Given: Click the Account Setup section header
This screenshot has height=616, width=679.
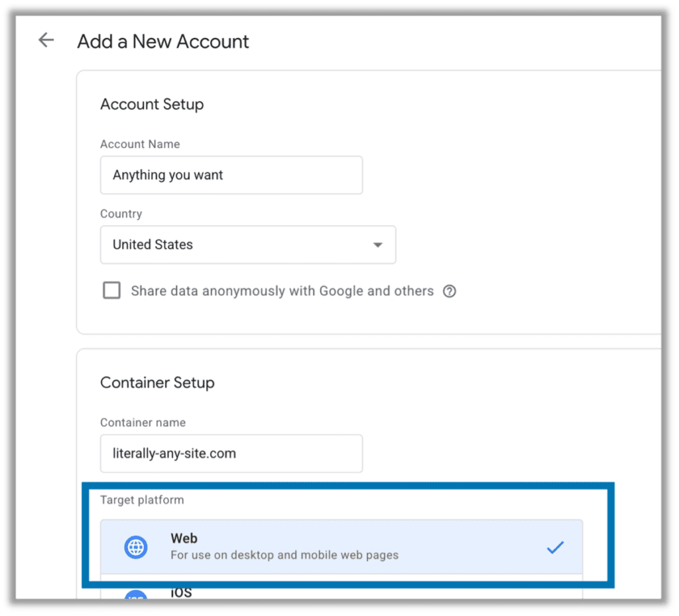Looking at the screenshot, I should pos(152,104).
